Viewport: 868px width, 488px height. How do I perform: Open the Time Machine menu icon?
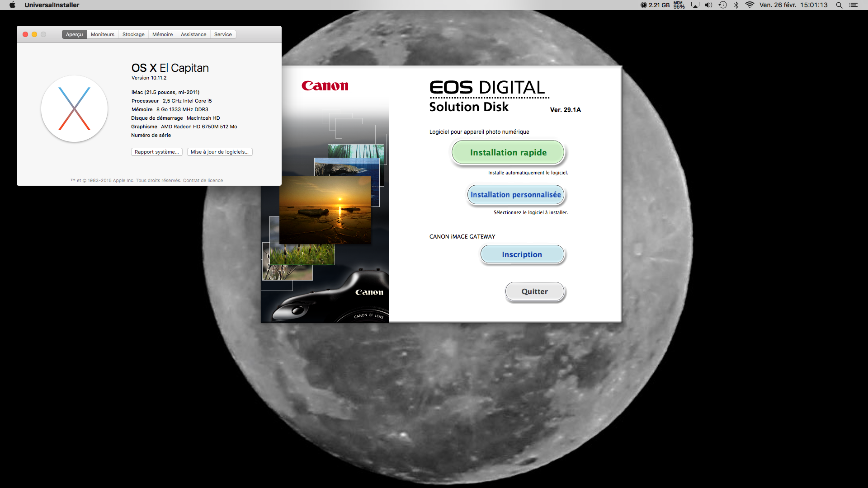click(723, 5)
